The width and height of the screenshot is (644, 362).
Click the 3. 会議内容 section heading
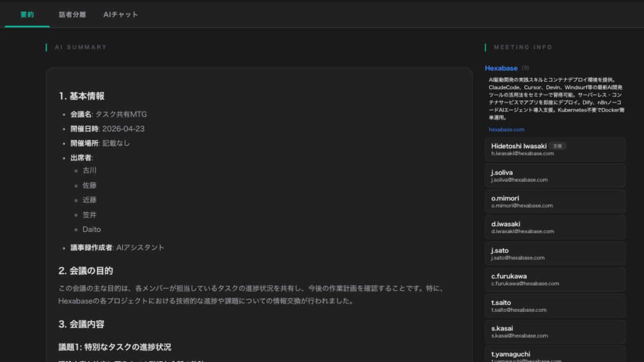coord(82,324)
